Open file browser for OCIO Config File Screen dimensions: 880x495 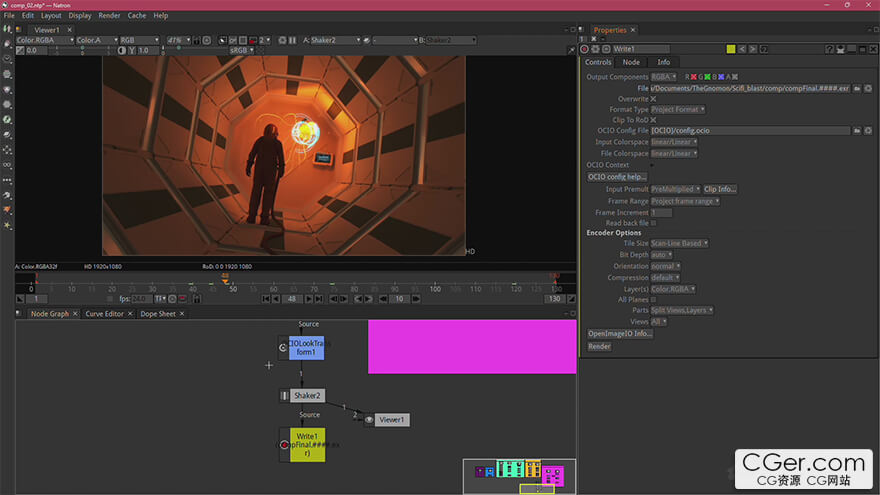tap(857, 131)
